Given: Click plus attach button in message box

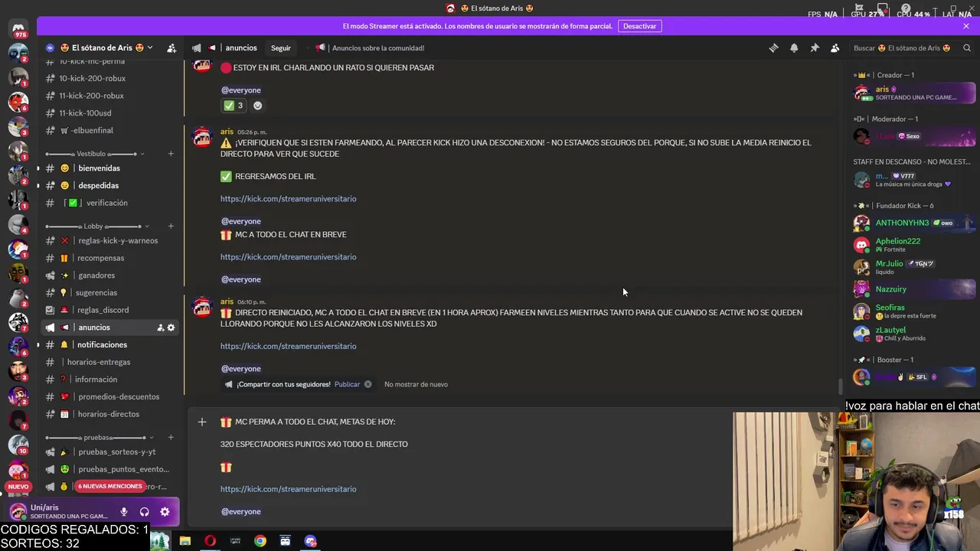Looking at the screenshot, I should click(202, 422).
